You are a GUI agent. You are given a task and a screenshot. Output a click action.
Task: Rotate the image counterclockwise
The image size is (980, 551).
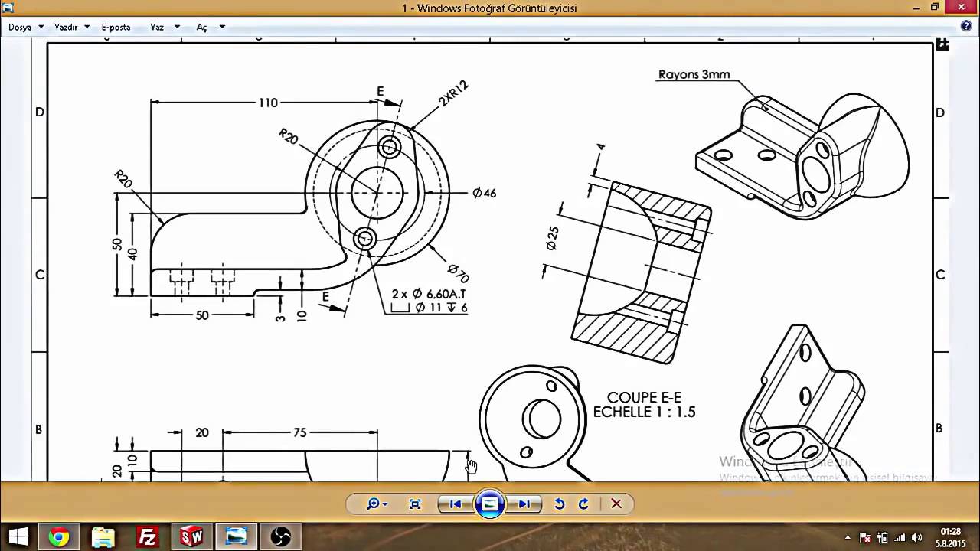click(x=560, y=504)
